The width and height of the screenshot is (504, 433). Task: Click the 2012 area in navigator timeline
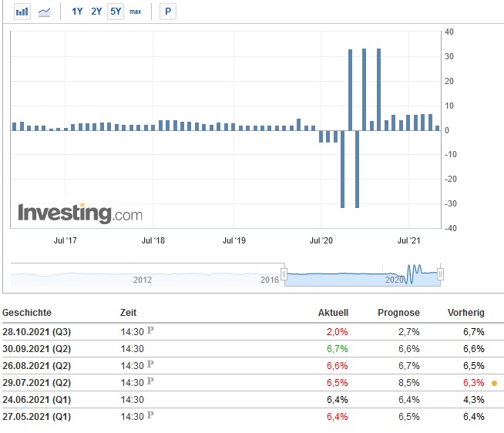click(x=143, y=279)
